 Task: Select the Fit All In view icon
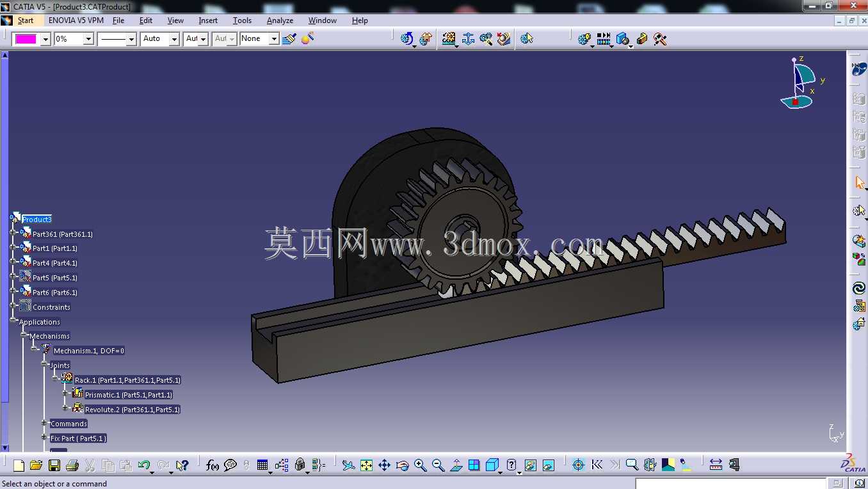coord(366,465)
